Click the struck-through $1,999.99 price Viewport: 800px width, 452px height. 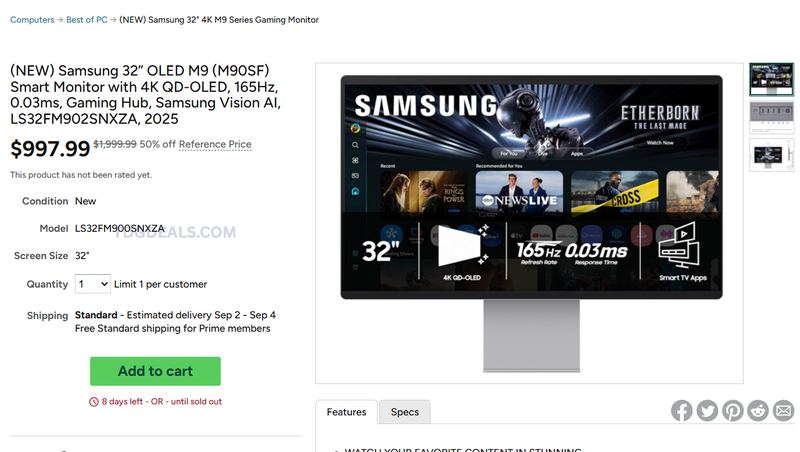point(115,144)
